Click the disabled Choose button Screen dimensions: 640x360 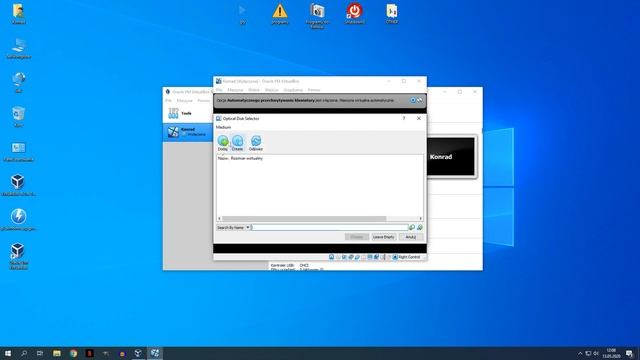point(357,237)
